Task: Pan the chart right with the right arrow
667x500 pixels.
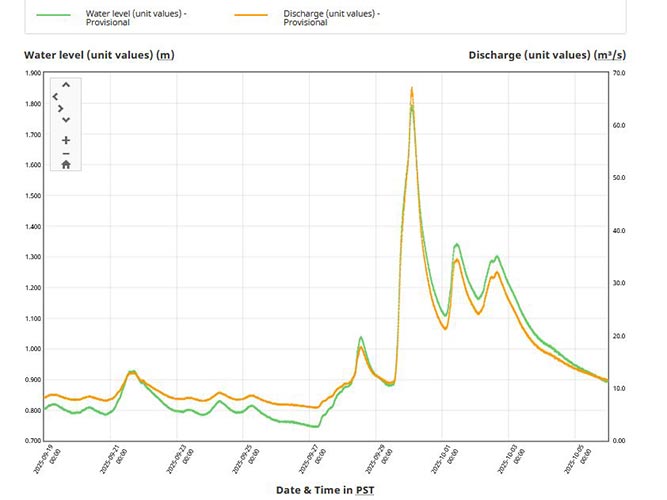Action: click(60, 108)
